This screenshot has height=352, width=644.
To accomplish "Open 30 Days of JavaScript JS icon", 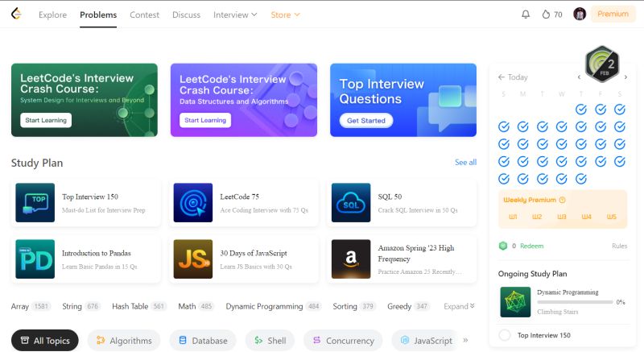I will [x=193, y=259].
